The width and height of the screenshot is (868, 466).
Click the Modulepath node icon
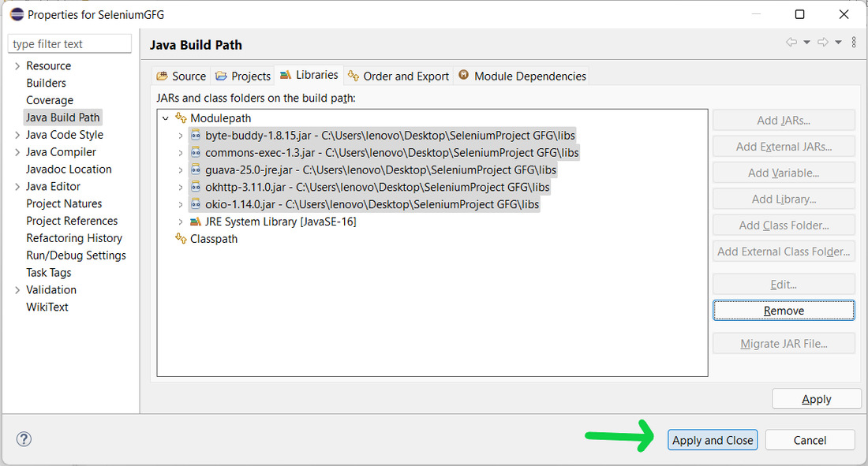coord(181,118)
